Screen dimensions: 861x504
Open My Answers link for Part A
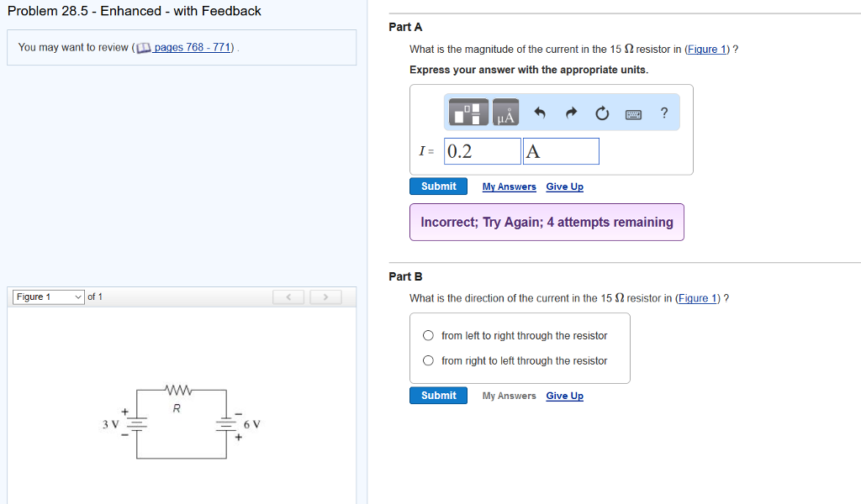(509, 187)
